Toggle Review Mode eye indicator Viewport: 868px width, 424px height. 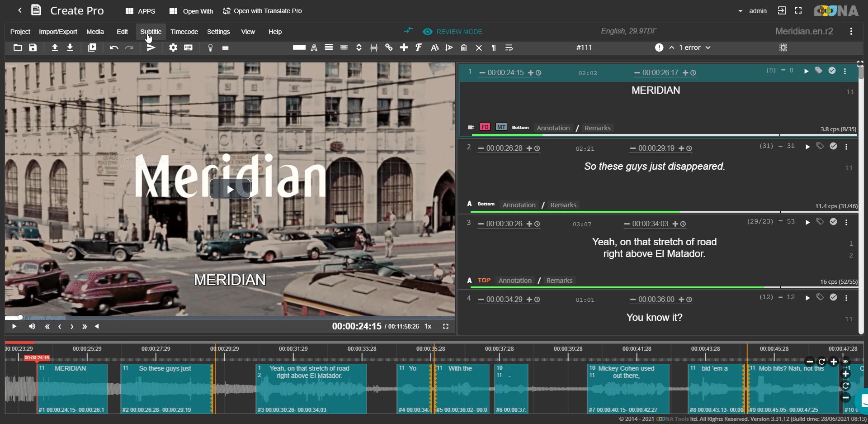[x=427, y=32]
